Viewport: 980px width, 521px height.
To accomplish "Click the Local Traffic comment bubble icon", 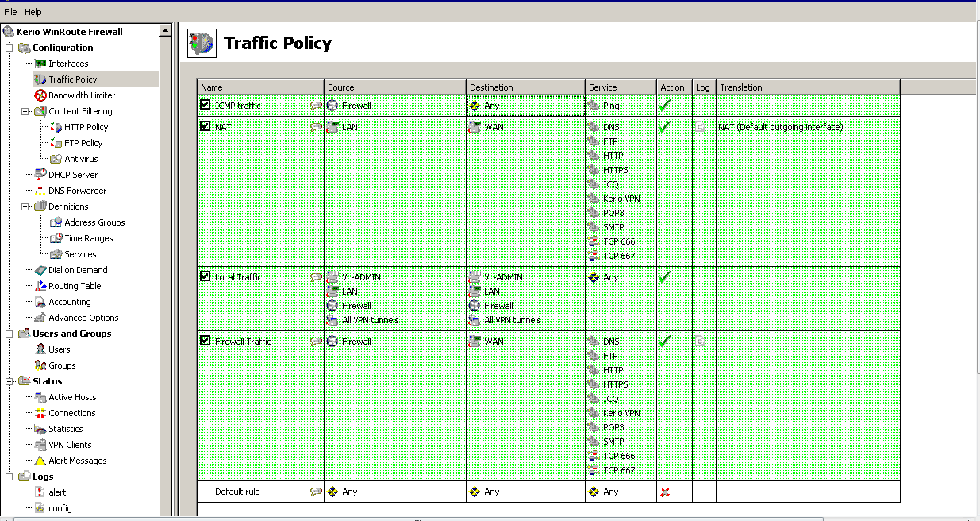I will tap(316, 277).
